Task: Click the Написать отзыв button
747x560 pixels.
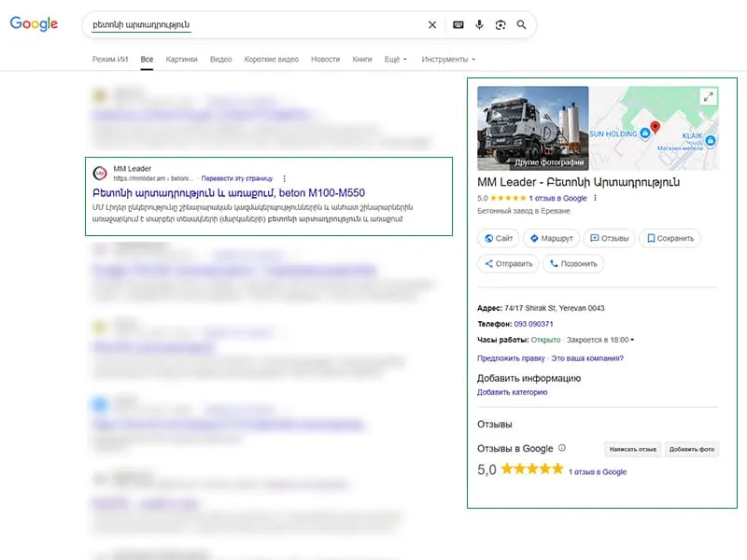Action: (633, 449)
